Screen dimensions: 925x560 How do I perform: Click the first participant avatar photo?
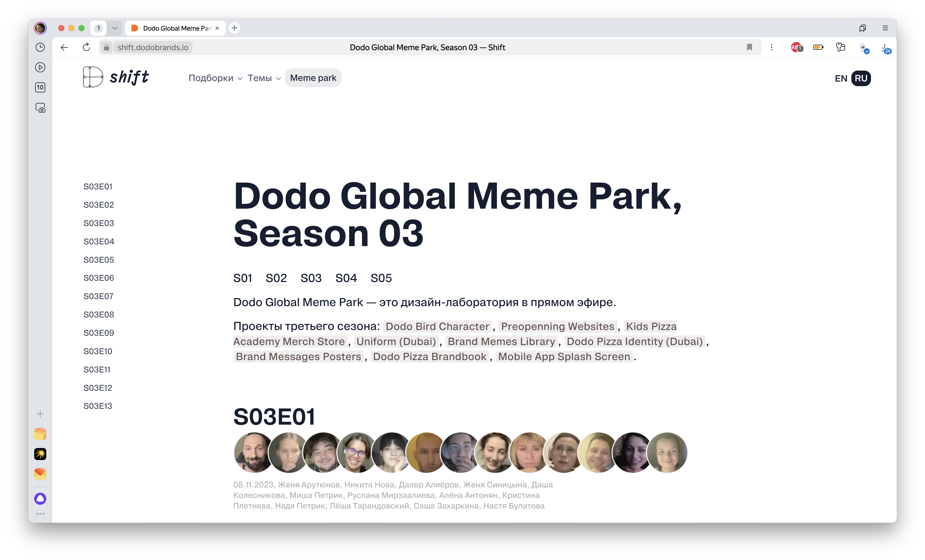click(x=254, y=452)
